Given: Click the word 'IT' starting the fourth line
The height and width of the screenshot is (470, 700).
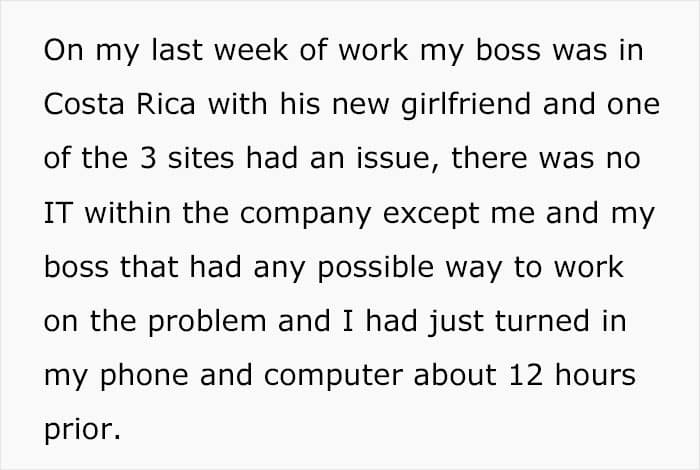Looking at the screenshot, I should 58,213.
